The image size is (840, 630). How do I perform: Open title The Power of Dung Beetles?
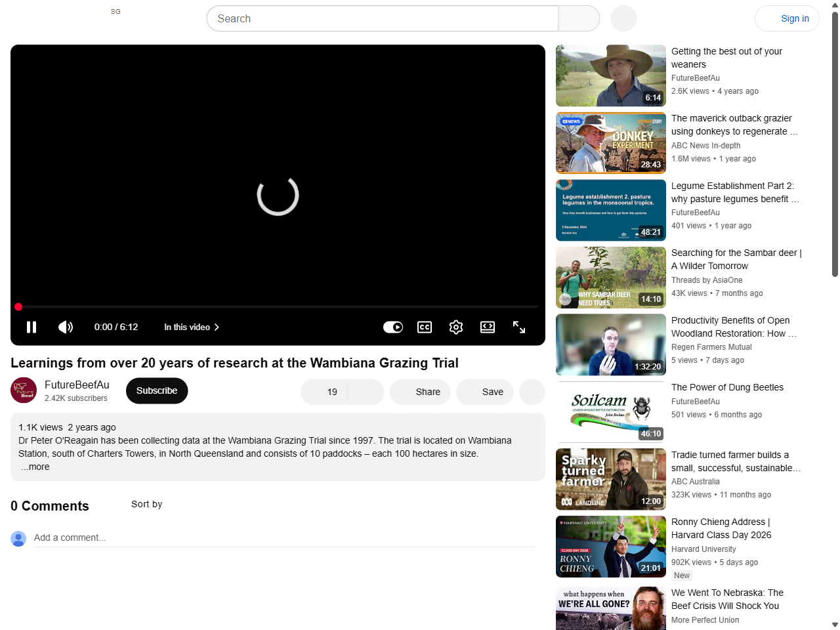[727, 387]
